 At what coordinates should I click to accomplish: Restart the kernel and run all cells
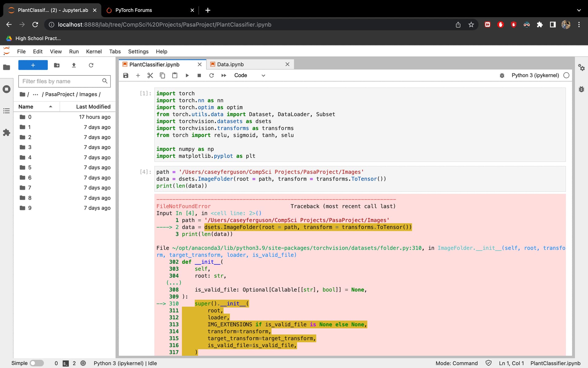[x=224, y=75]
